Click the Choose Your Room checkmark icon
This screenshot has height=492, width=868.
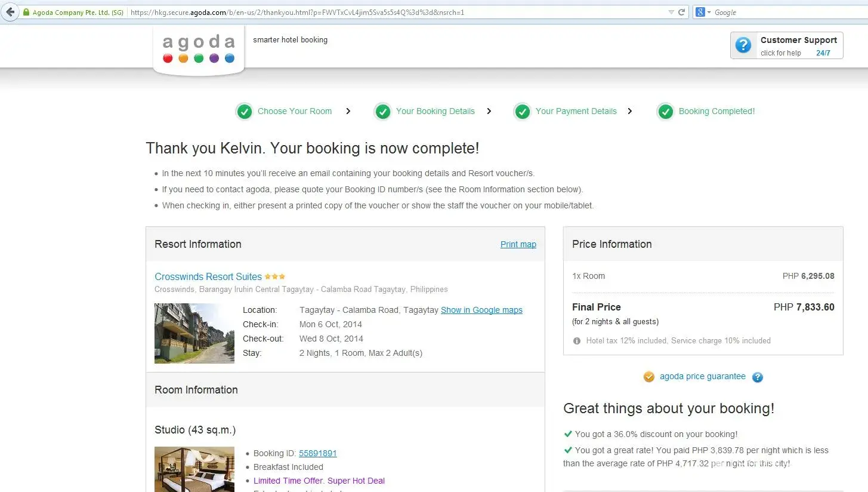tap(244, 112)
